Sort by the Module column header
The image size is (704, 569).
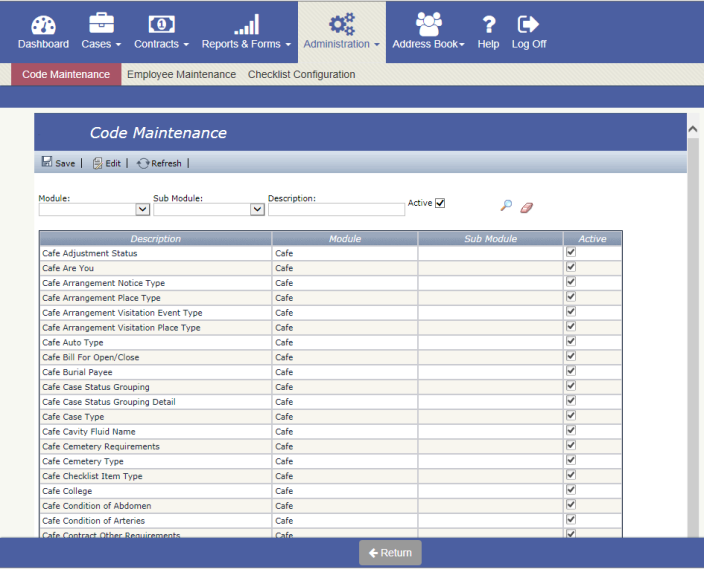point(345,238)
